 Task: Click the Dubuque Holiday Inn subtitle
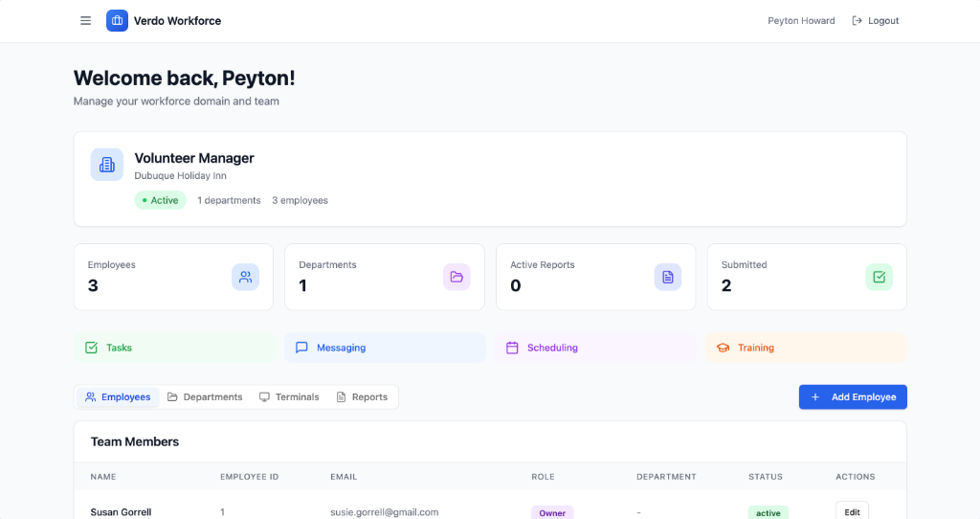coord(181,175)
